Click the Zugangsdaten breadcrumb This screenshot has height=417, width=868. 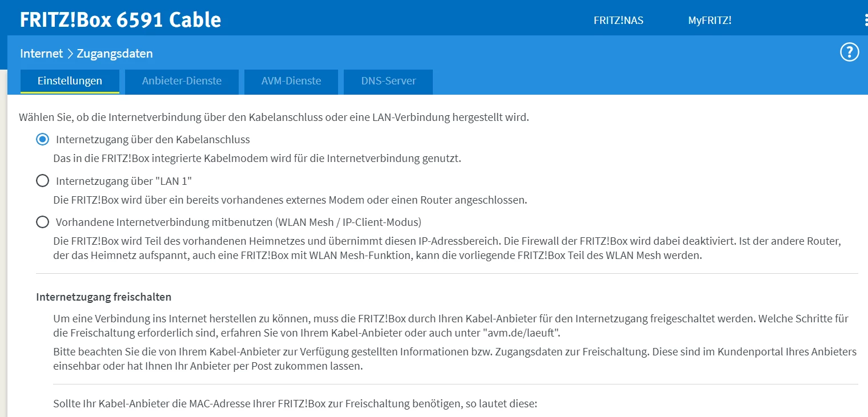point(115,54)
